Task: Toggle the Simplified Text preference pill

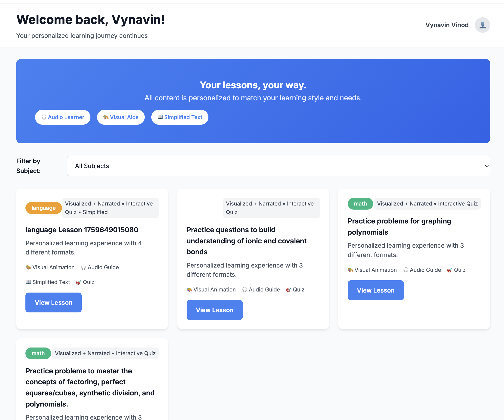Action: coord(180,117)
